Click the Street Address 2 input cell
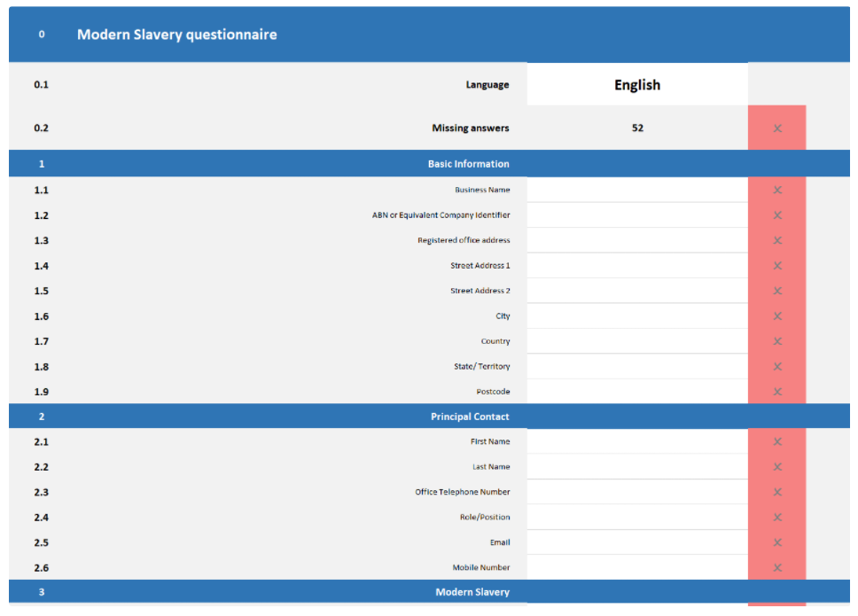The height and width of the screenshot is (616, 858). (x=637, y=291)
